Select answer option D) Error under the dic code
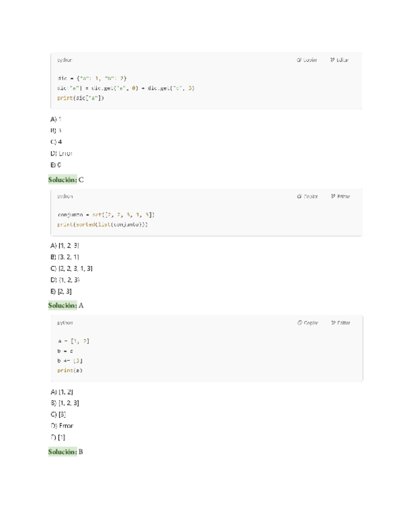The image size is (411, 532). coord(61,153)
